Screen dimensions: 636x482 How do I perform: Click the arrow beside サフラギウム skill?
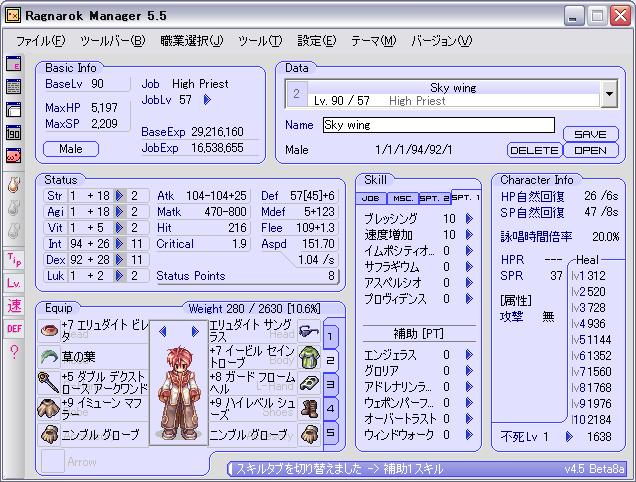coord(469,267)
